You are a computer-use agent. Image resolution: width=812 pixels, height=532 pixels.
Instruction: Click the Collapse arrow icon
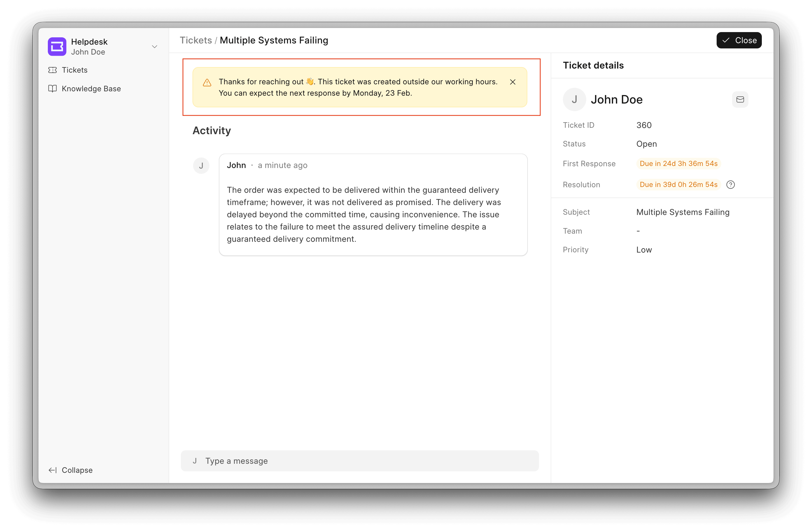(x=52, y=470)
